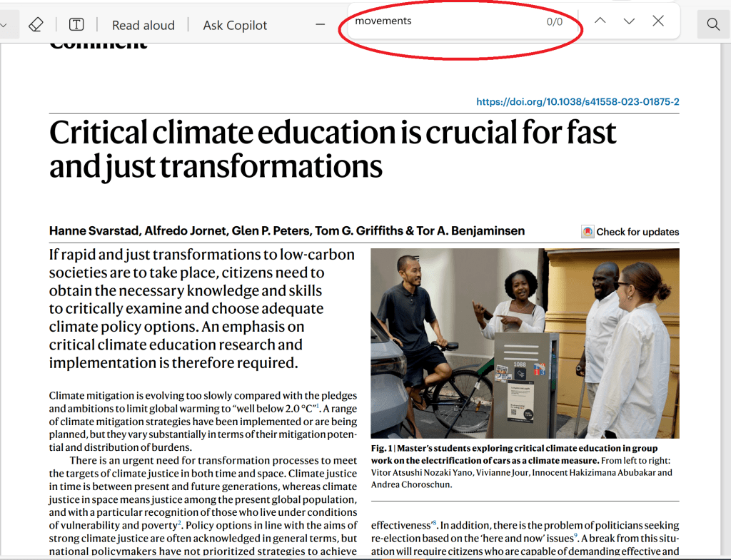Screen dimensions: 731x560
Task: Jump to next search result
Action: (629, 21)
